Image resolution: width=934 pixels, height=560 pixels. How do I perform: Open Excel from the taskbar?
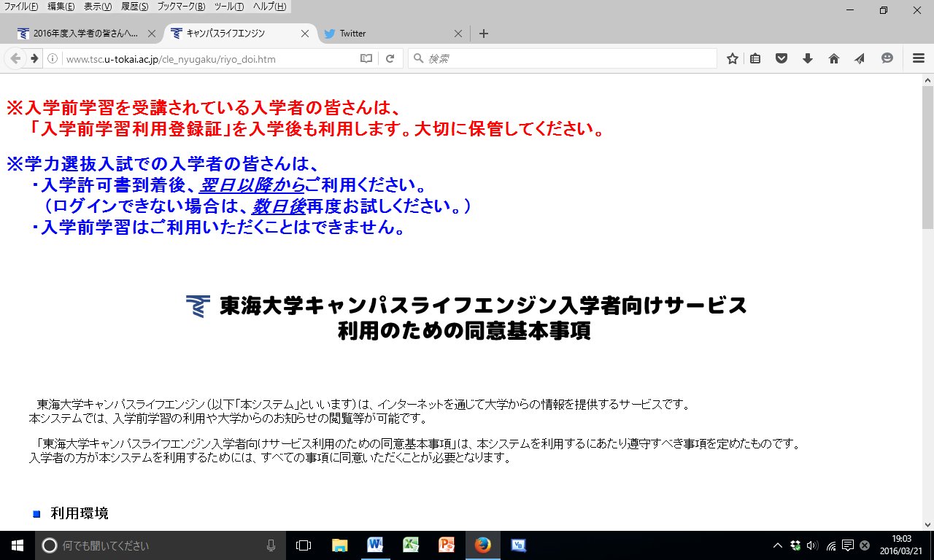click(411, 545)
